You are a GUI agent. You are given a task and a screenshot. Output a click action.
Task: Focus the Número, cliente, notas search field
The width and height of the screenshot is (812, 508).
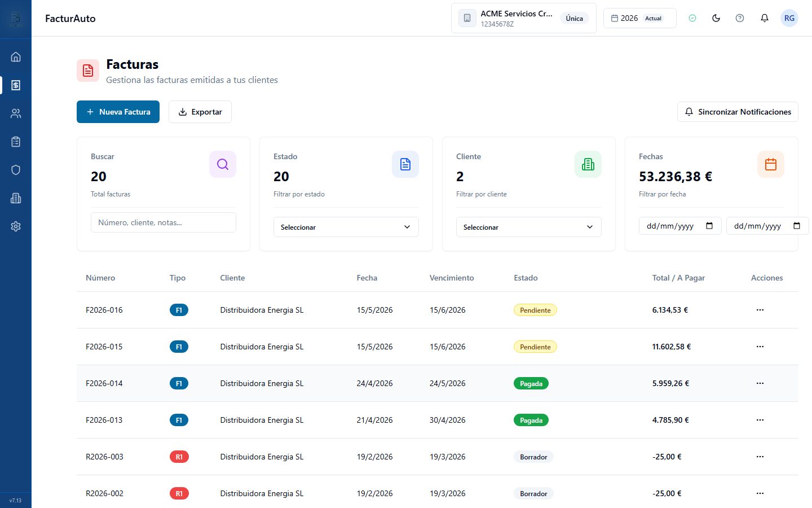(x=164, y=222)
